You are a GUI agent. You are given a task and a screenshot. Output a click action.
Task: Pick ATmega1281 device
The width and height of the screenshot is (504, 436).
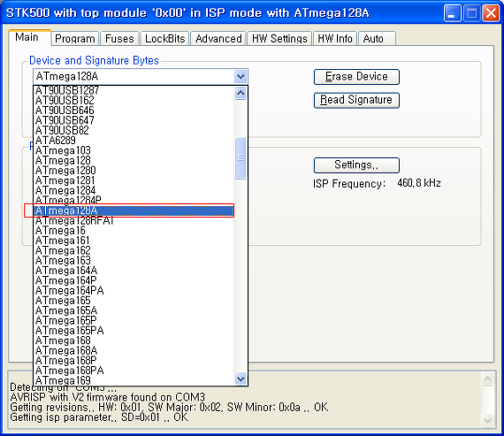134,180
